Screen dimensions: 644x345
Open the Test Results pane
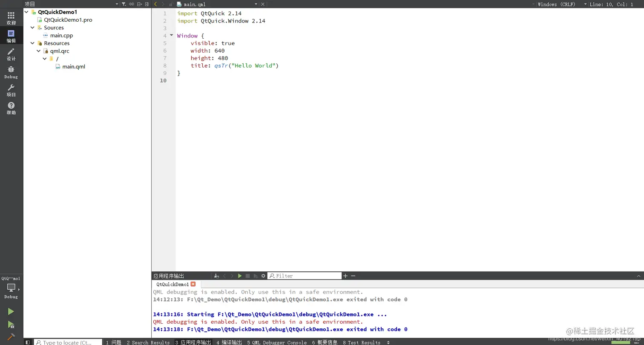[x=362, y=342]
